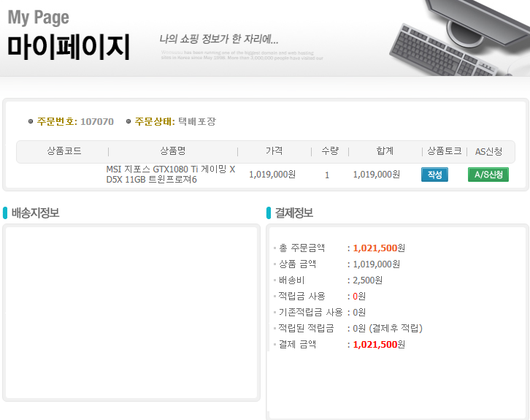Viewport: 530px width, 420px height.
Task: Click the blue 작성 button
Action: click(434, 175)
